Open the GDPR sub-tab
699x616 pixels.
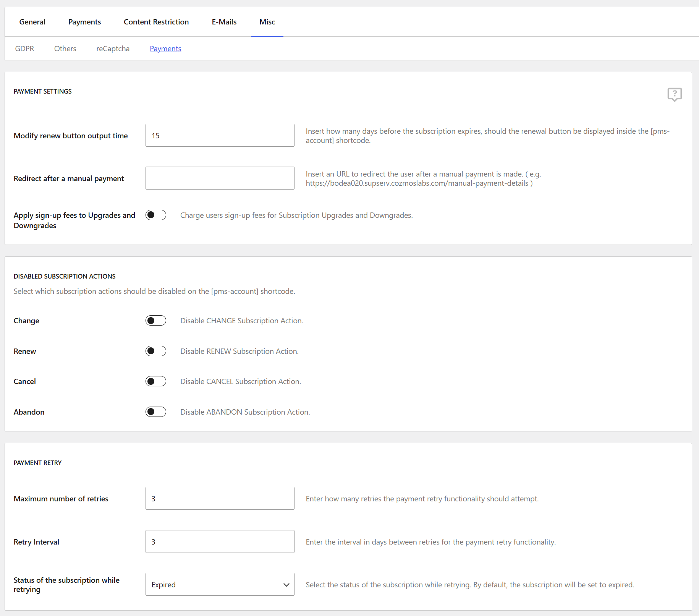tap(24, 49)
